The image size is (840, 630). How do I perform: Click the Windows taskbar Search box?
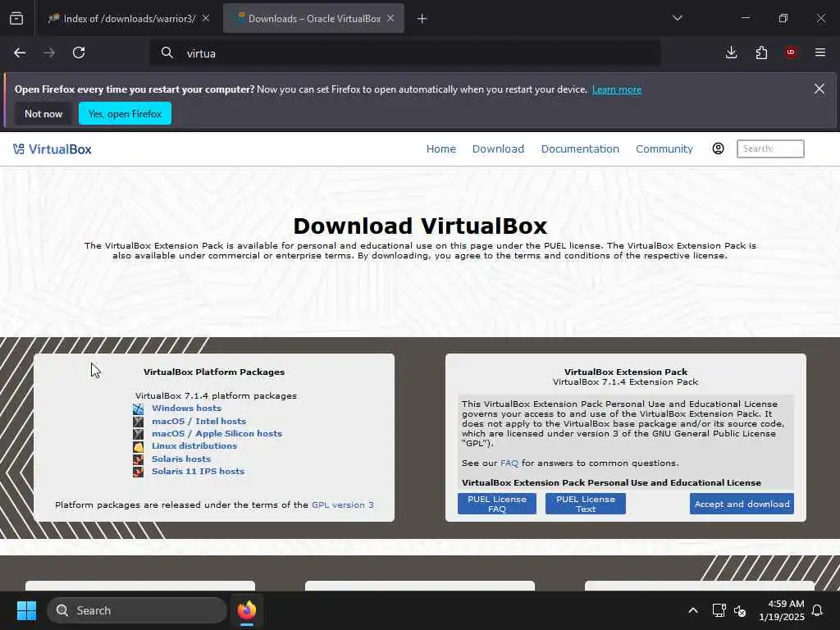137,610
